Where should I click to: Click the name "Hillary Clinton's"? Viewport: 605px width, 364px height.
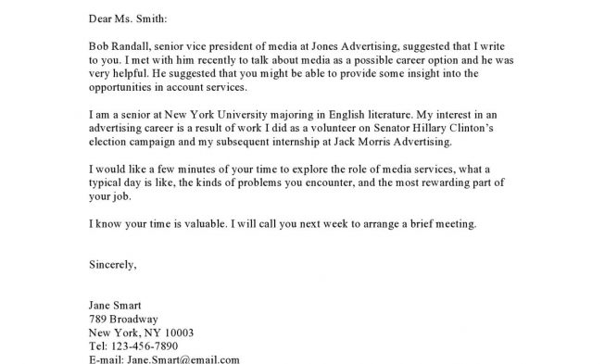pos(453,128)
